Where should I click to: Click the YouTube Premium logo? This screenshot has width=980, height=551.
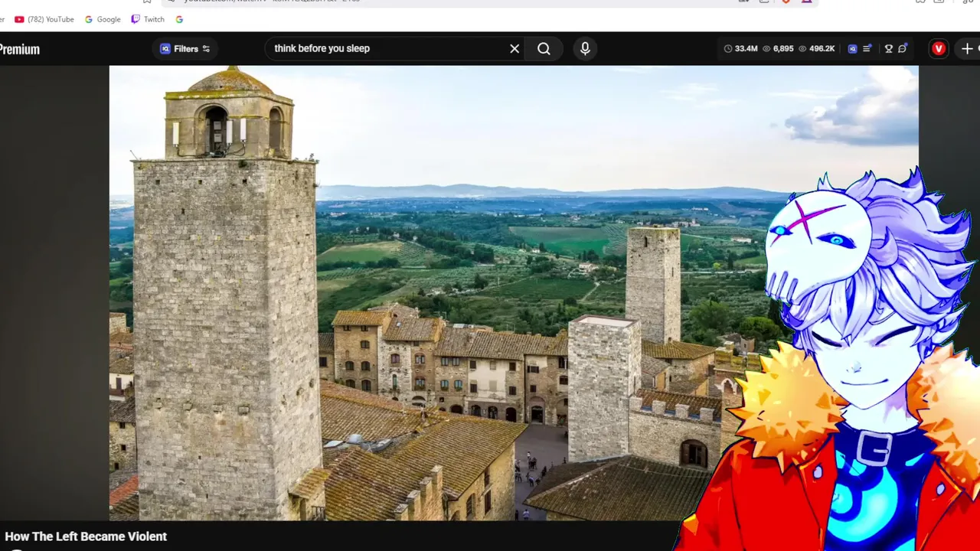20,49
